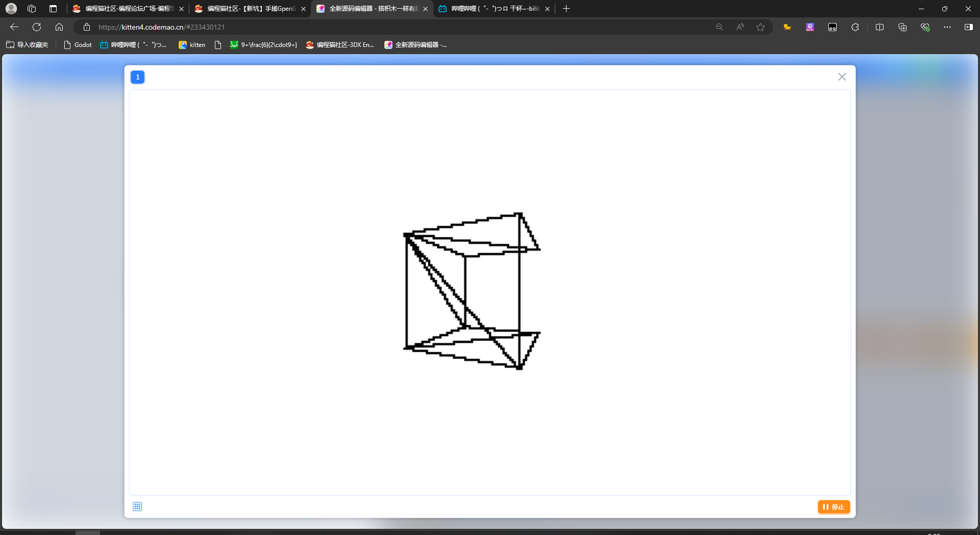Open the kitten bookmark

pos(192,45)
